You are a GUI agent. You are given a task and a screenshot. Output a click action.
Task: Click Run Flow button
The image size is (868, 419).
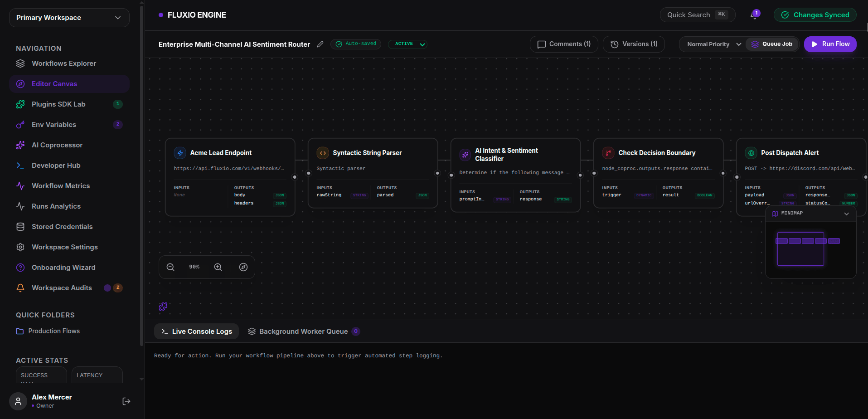(x=830, y=44)
